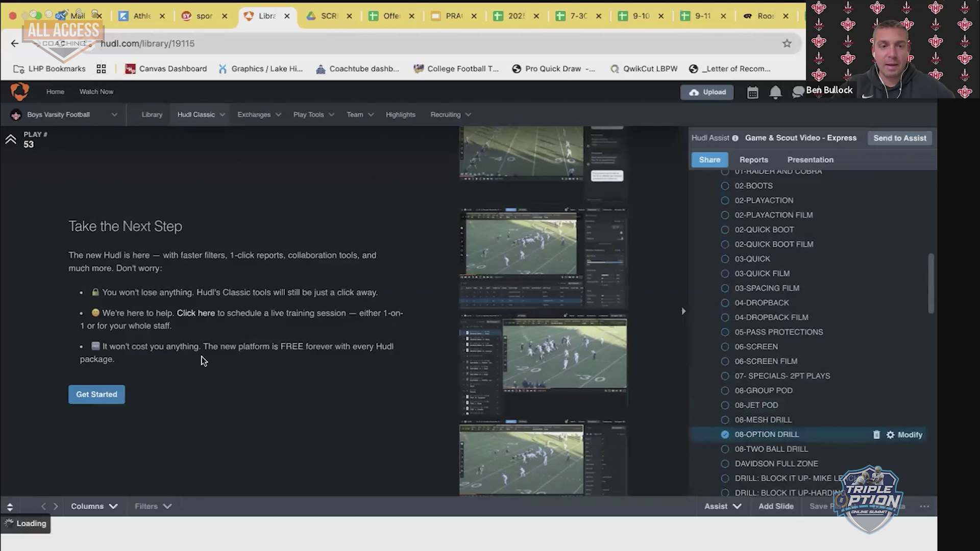Expand the Team dropdown menu
Viewport: 980px width, 551px height.
pyautogui.click(x=360, y=115)
